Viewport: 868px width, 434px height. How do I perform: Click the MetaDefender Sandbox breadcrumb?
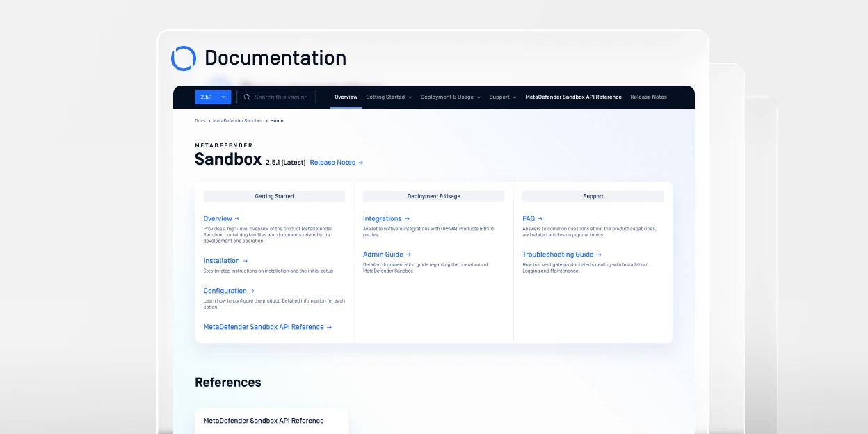coord(238,121)
